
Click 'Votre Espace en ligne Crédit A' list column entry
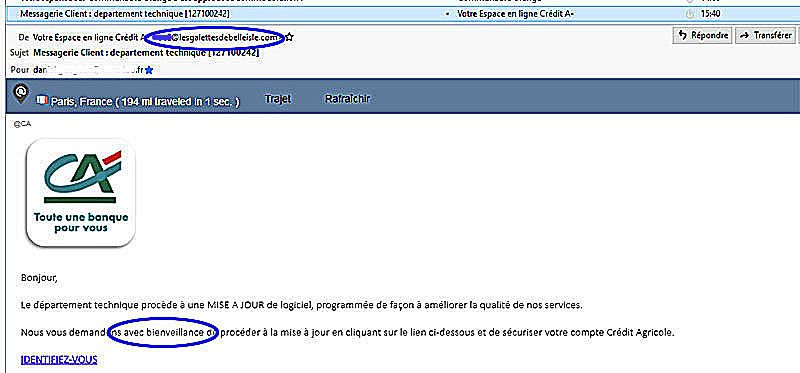coord(515,14)
